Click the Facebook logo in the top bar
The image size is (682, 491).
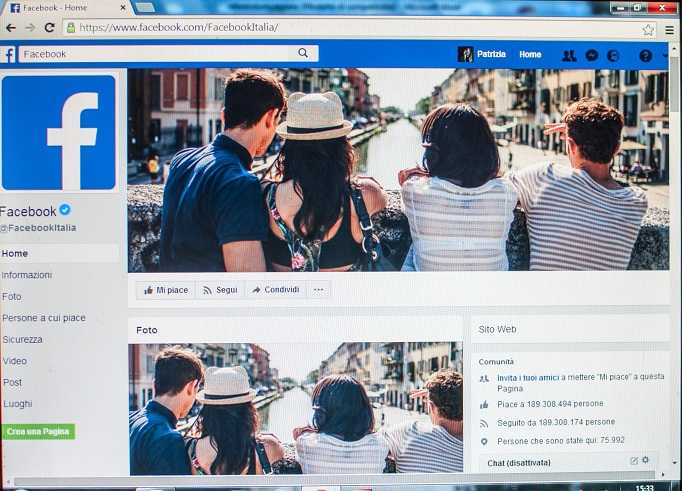point(8,55)
